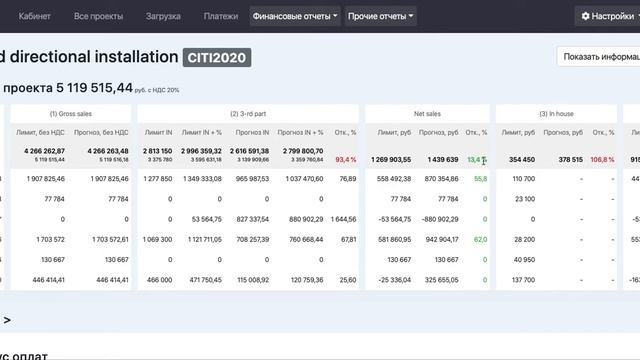This screenshot has height=360, width=640.
Task: Click In house limit 23 100
Action: [x=524, y=199]
